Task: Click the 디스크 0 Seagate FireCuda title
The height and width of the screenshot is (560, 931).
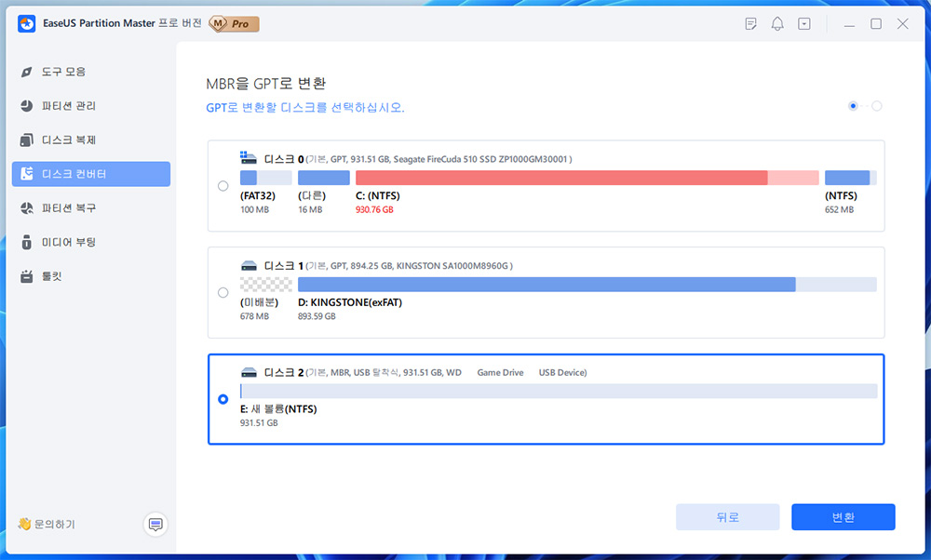Action: pos(417,159)
